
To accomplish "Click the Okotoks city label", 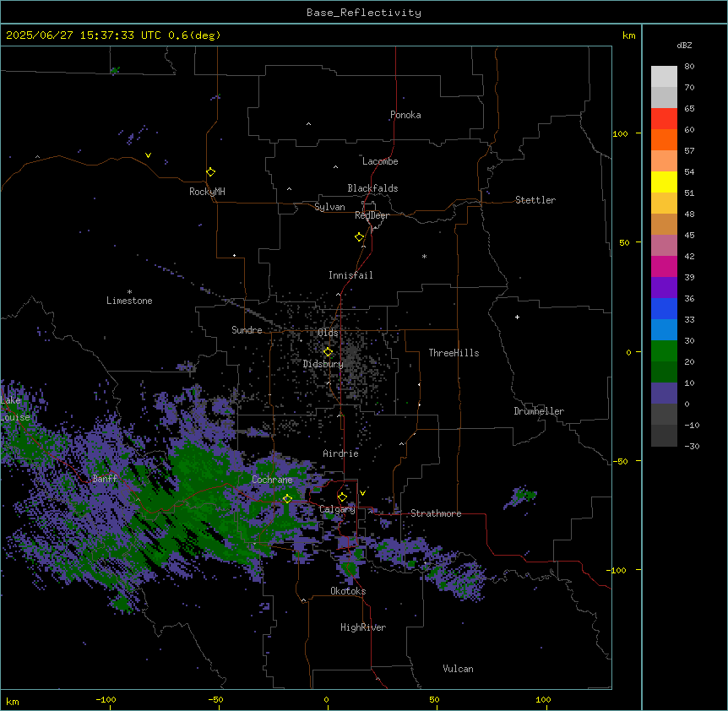I will coord(348,591).
